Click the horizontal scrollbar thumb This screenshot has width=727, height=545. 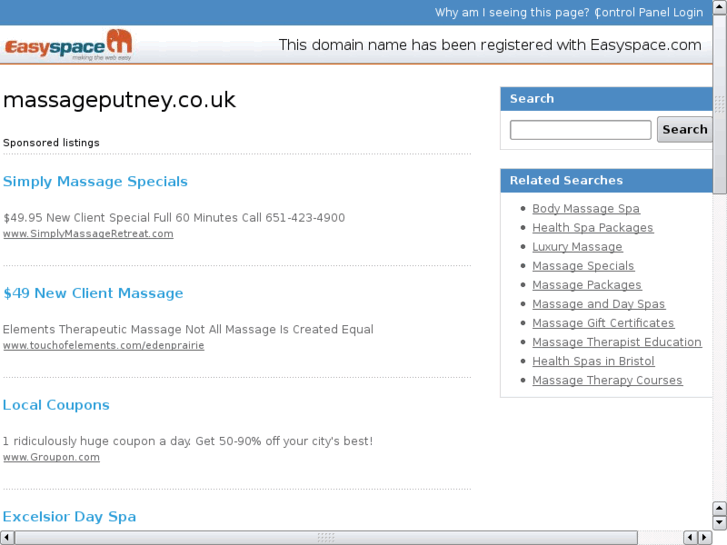pyautogui.click(x=326, y=538)
